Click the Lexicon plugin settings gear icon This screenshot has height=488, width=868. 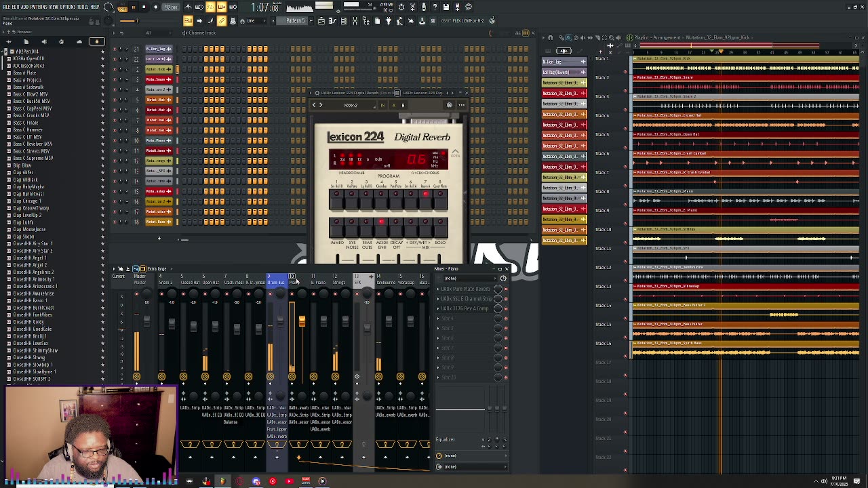(449, 105)
